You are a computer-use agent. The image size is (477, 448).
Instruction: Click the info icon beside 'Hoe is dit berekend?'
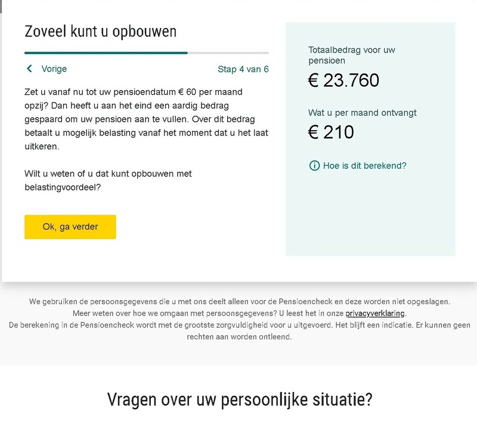point(314,166)
